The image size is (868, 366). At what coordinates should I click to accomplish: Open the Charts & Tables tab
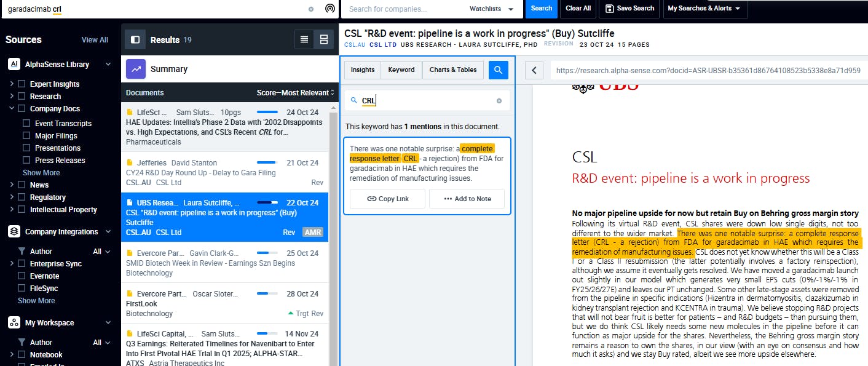pyautogui.click(x=453, y=70)
